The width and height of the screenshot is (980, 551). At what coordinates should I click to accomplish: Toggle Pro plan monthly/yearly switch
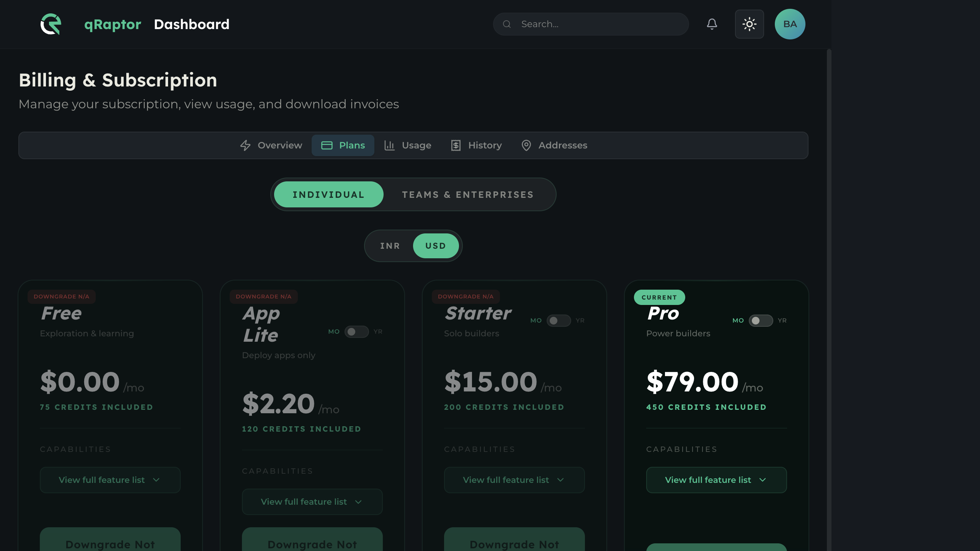coord(761,320)
